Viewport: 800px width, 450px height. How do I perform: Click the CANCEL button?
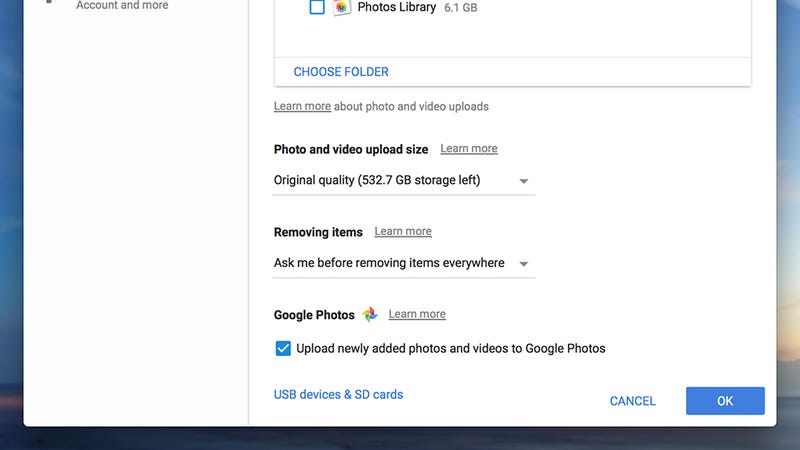633,401
